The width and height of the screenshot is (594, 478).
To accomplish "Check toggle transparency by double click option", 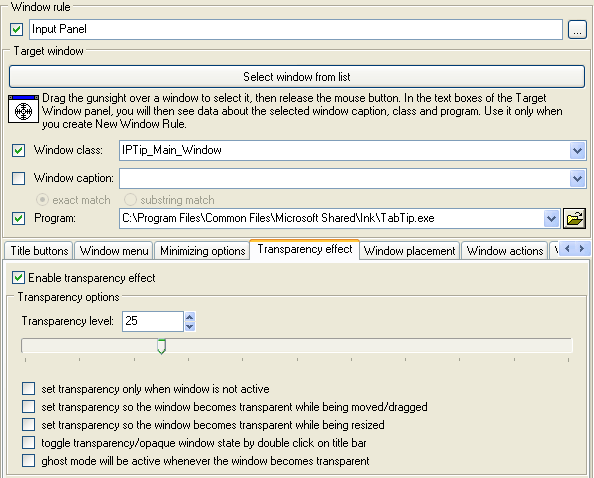I will (28, 442).
